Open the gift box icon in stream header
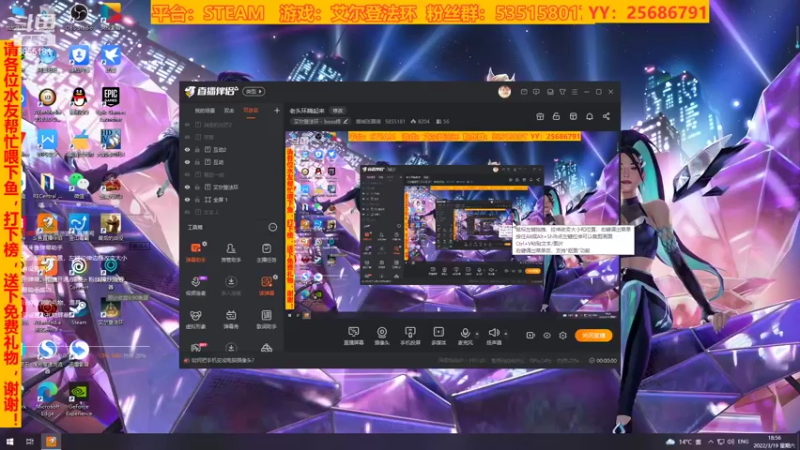 click(540, 116)
